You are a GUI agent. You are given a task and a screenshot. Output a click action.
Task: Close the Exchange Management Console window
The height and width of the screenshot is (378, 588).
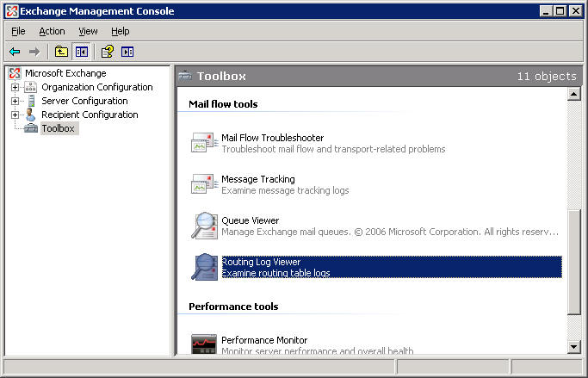576,11
